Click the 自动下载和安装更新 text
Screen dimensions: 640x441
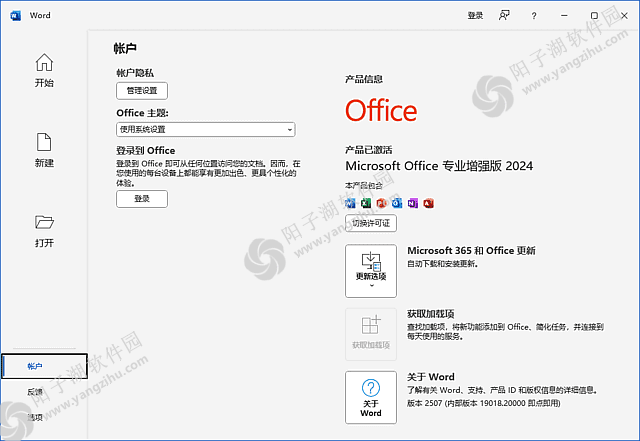pyautogui.click(x=442, y=264)
